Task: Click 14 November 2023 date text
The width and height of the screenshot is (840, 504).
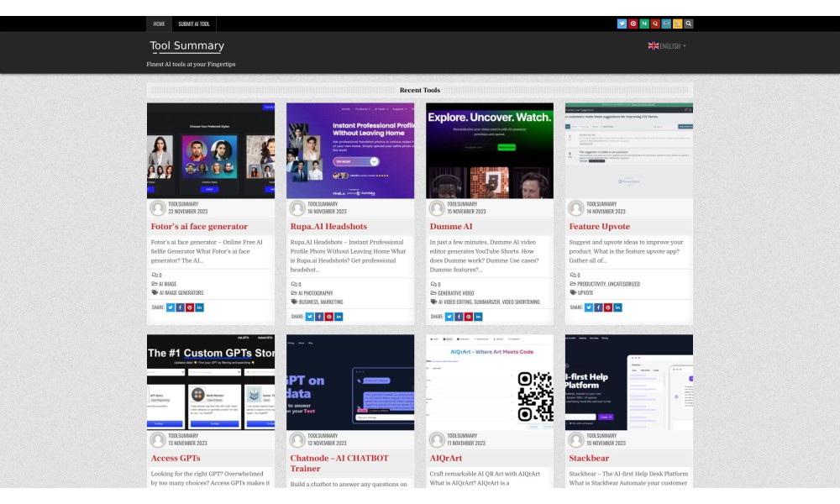Action: pos(606,212)
